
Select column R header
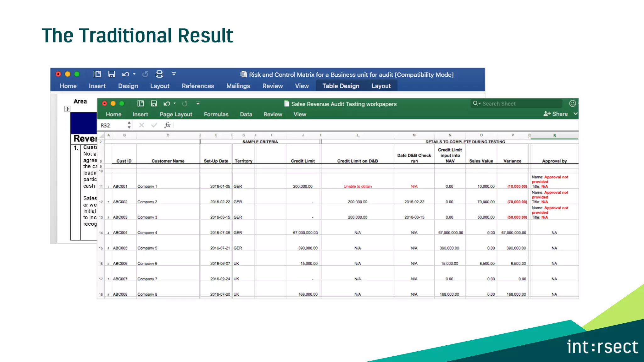tap(554, 135)
